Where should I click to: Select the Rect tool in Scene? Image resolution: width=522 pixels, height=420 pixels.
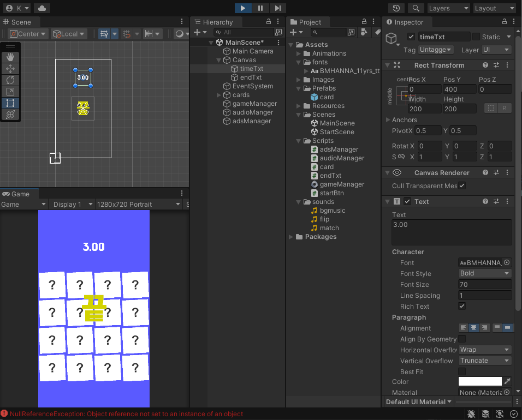click(10, 103)
